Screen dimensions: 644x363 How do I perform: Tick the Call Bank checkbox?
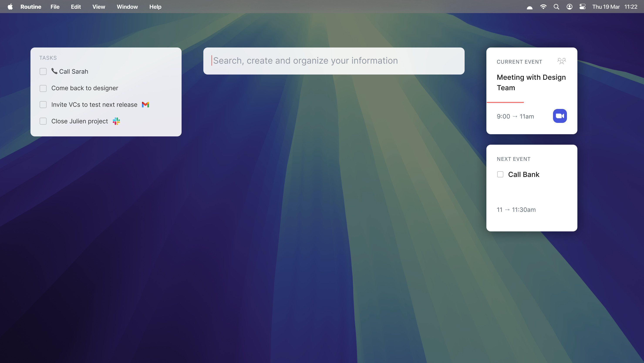coord(500,174)
